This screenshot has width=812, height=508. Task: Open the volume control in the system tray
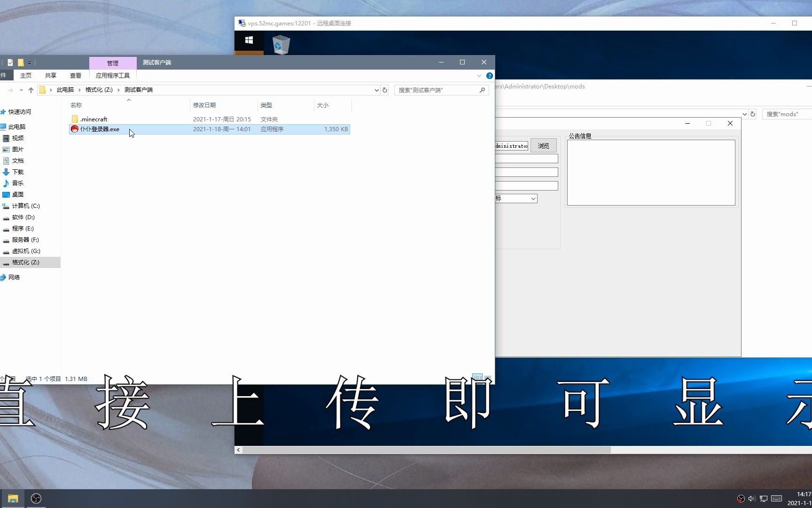752,499
